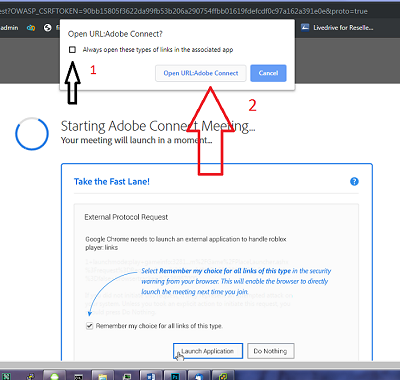Click the green circle taskbar icon
The image size is (400, 380).
coord(54,376)
